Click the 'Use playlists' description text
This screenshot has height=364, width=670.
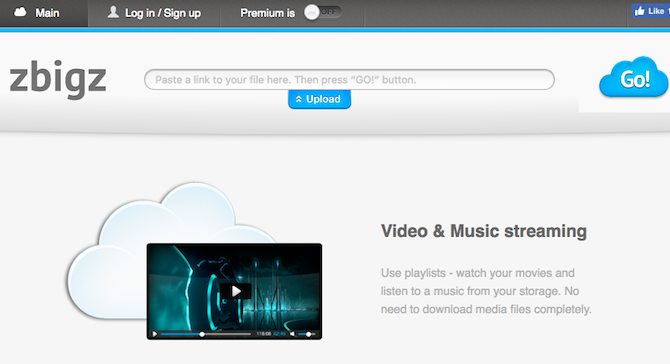click(x=486, y=291)
